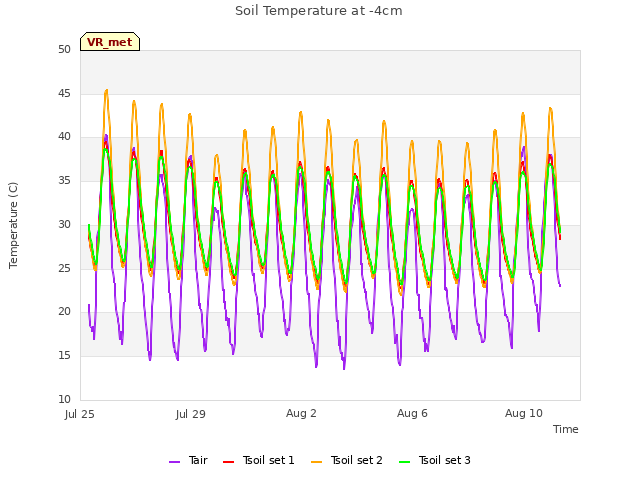Image resolution: width=640 pixels, height=480 pixels.
Task: Click the Jul 29 x-axis tick label
Action: click(x=191, y=414)
